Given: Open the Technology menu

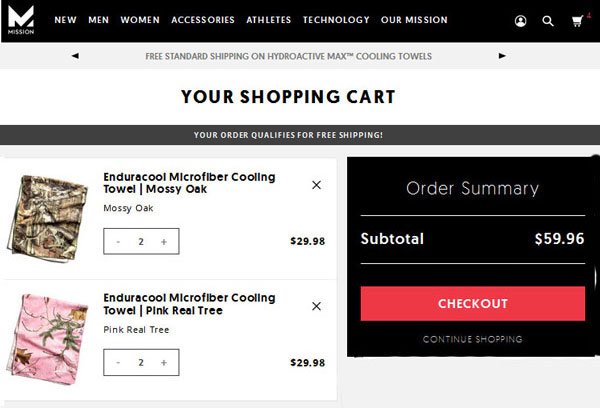Looking at the screenshot, I should pos(336,20).
